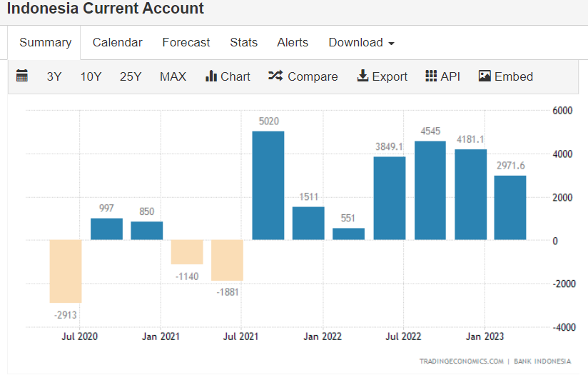The height and width of the screenshot is (380, 588).
Task: Click the Compare shuffle icon
Action: pos(275,76)
